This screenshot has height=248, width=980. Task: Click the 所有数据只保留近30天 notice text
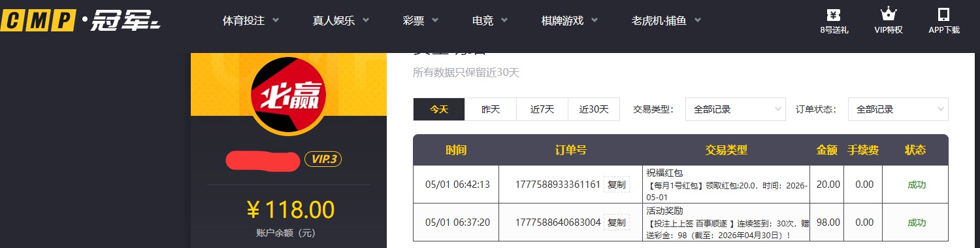[466, 73]
